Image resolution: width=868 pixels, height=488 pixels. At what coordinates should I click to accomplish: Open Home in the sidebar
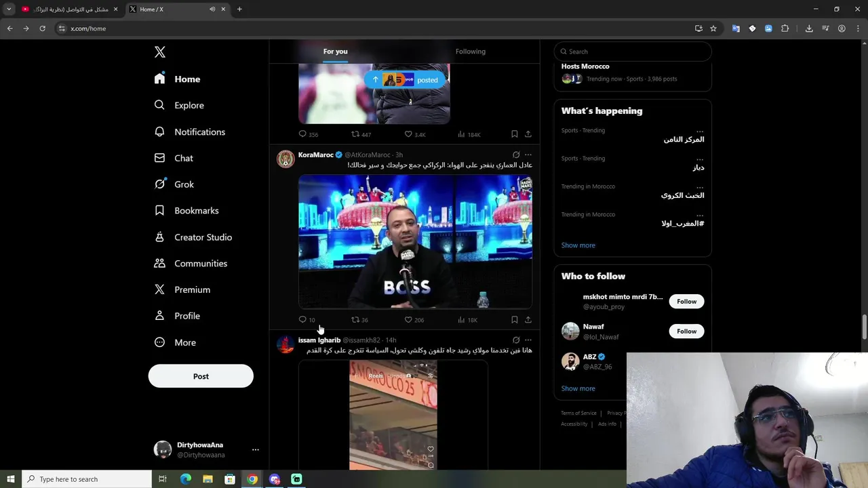[177, 79]
